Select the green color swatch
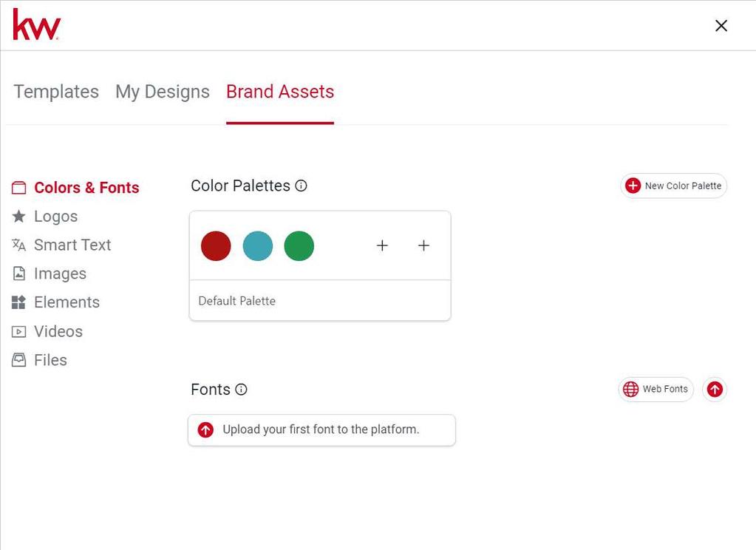 [299, 245]
